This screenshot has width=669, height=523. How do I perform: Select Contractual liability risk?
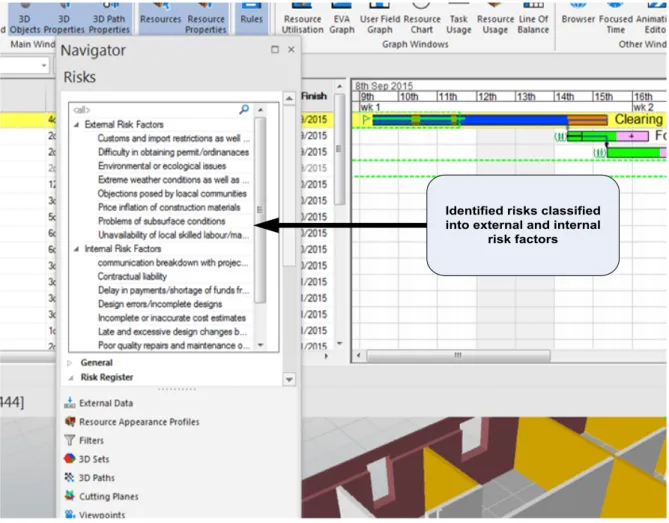pyautogui.click(x=132, y=276)
